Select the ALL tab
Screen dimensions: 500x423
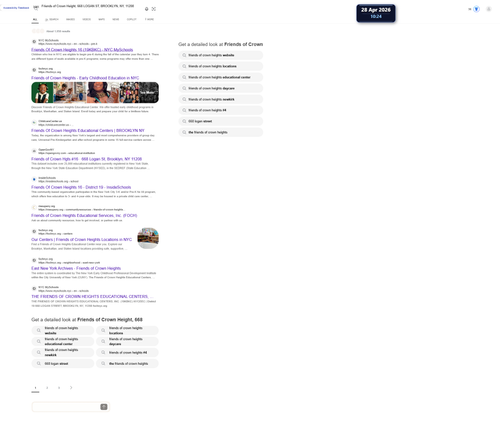click(35, 19)
